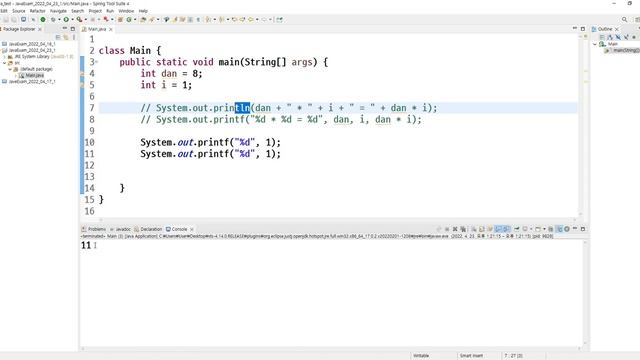Open dropdown next to New Java Class icon
This screenshot has width=640, height=360.
[x=135, y=20]
